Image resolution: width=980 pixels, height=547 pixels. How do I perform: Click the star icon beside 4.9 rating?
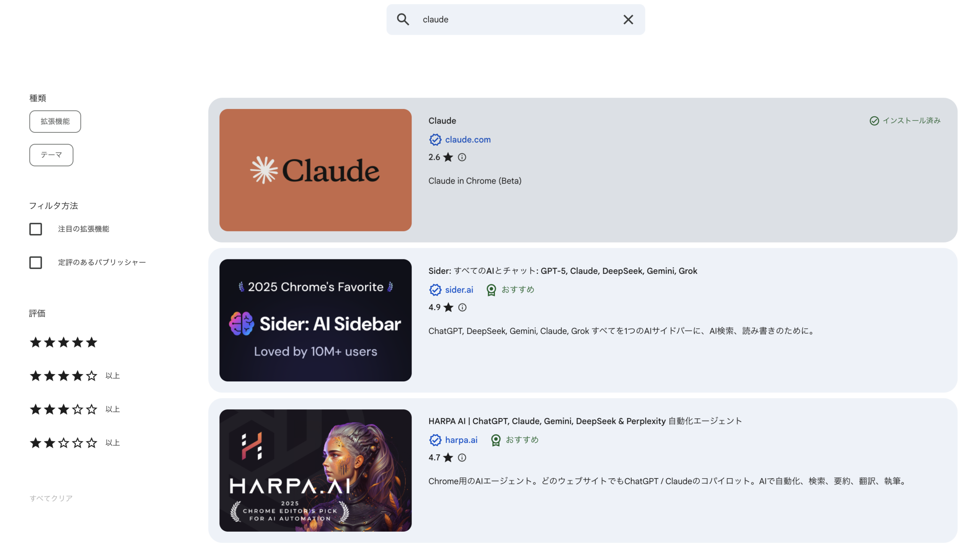[x=448, y=307]
